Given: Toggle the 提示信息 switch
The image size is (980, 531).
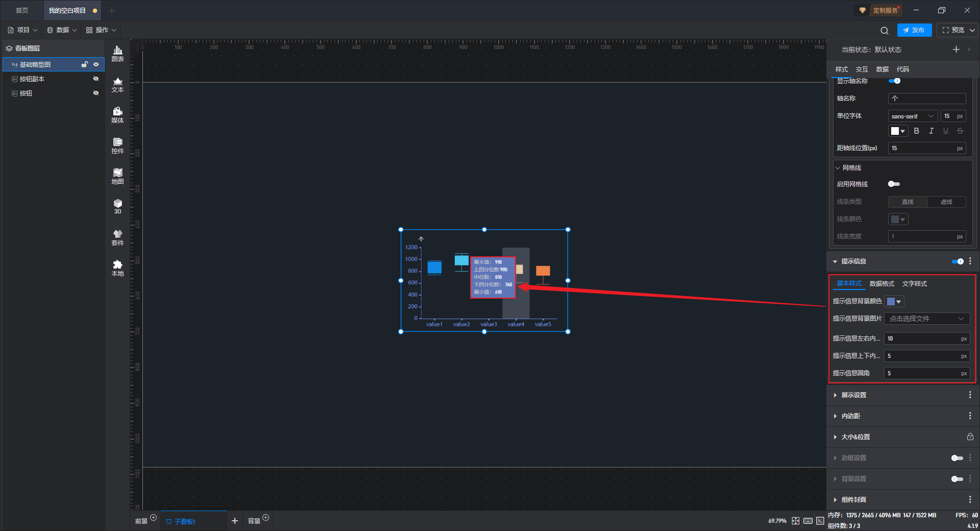Looking at the screenshot, I should [958, 261].
